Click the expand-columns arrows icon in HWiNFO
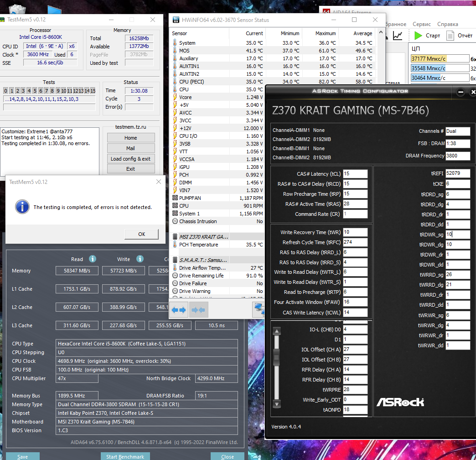Viewport: 476px width, 460px height. click(179, 310)
